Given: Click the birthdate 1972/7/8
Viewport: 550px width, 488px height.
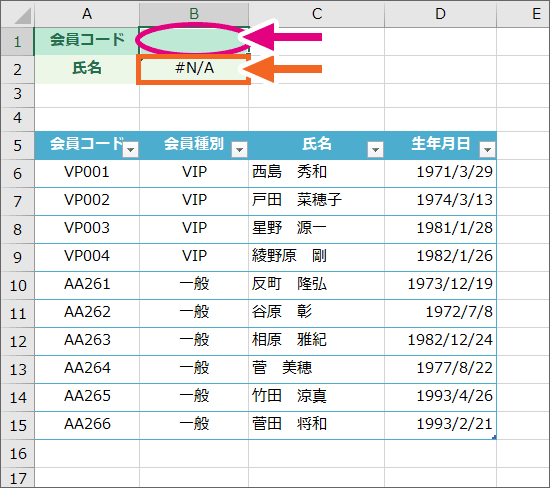Looking at the screenshot, I should (459, 312).
